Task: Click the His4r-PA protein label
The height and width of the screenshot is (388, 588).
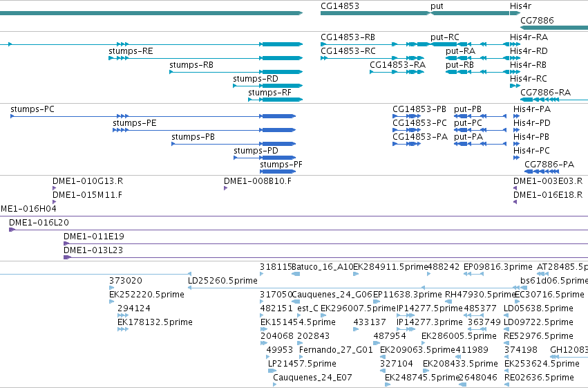Action: coord(532,109)
